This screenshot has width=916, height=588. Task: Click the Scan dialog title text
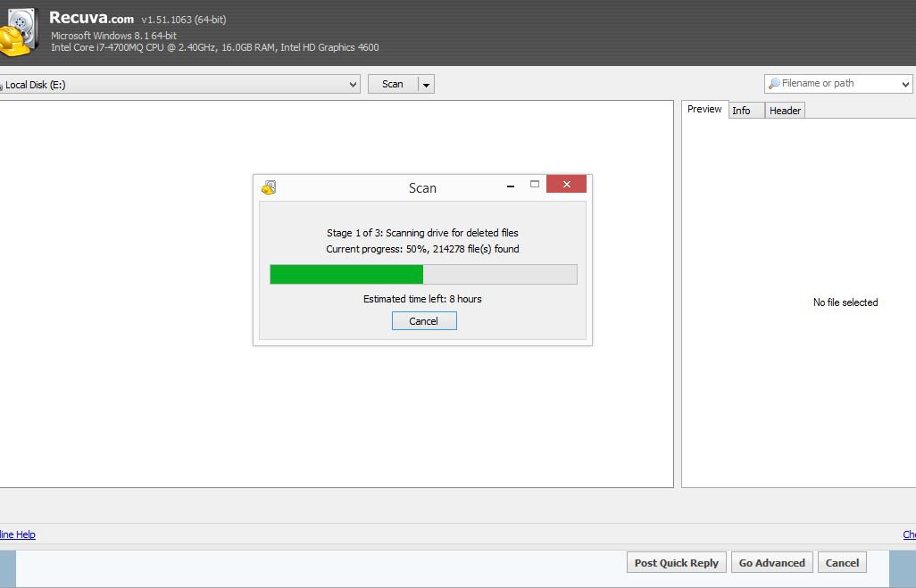coord(422,188)
